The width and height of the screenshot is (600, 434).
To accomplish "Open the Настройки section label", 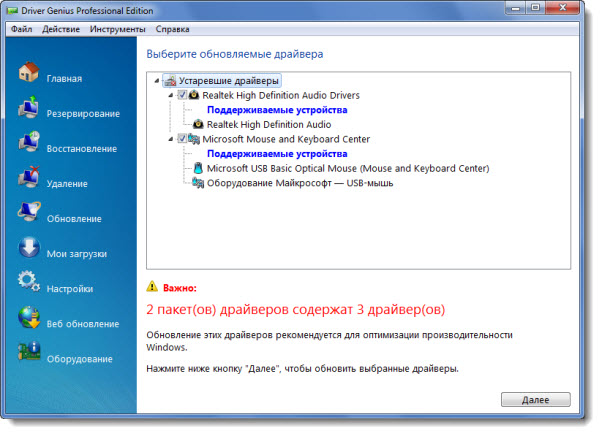I will pyautogui.click(x=70, y=289).
